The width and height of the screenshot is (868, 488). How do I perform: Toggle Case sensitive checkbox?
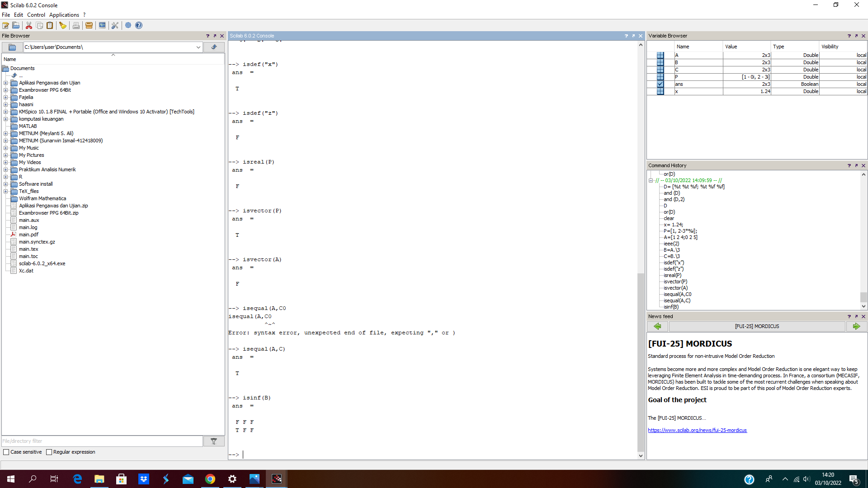pyautogui.click(x=6, y=452)
